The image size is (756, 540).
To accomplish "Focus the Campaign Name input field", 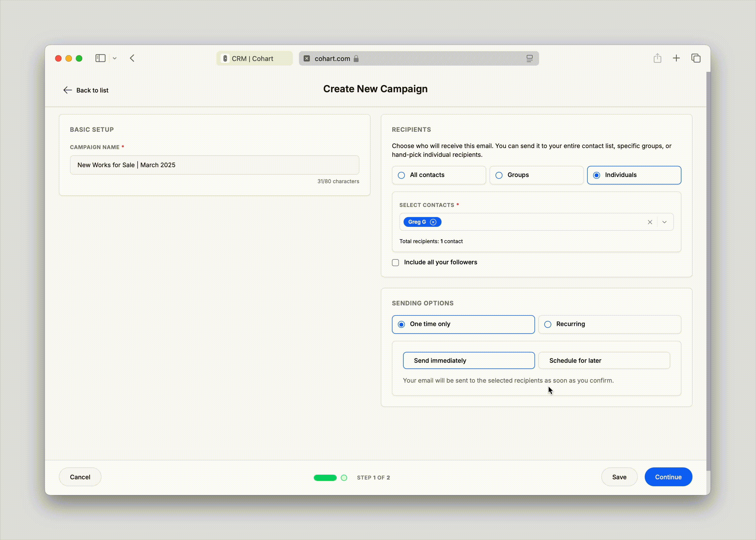I will tap(214, 165).
